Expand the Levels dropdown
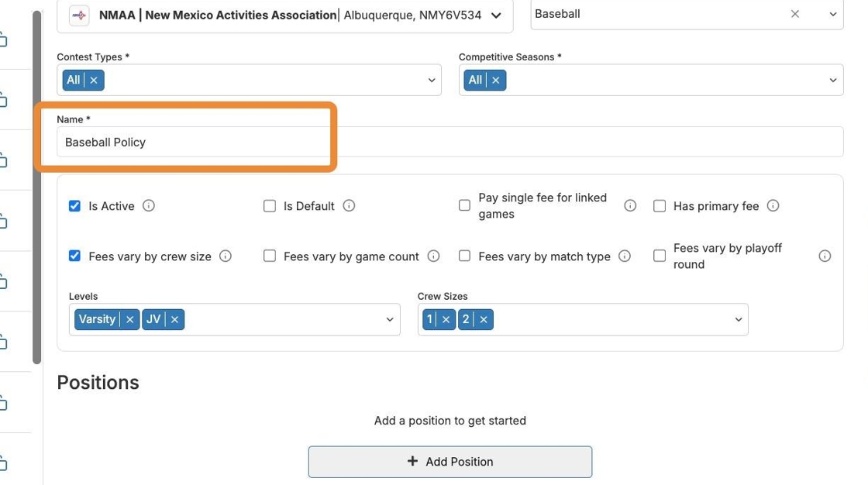Screen dimensions: 868x485 tap(390, 319)
